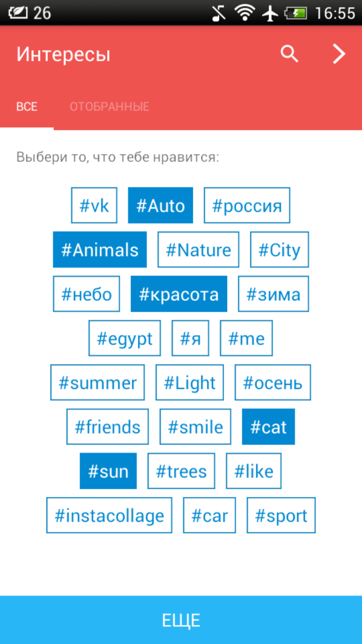Choose the #instacollage tag

pos(109,515)
